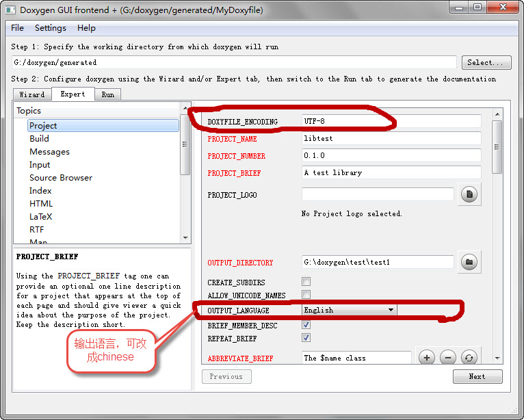Click the OUTPUT_DIRECTORY folder browse icon
The width and height of the screenshot is (524, 420).
(469, 262)
